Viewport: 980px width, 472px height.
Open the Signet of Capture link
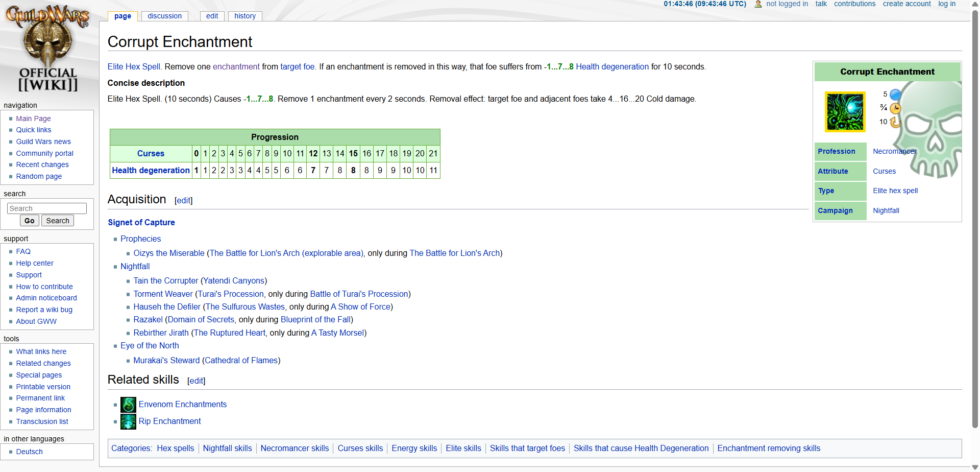(x=141, y=222)
